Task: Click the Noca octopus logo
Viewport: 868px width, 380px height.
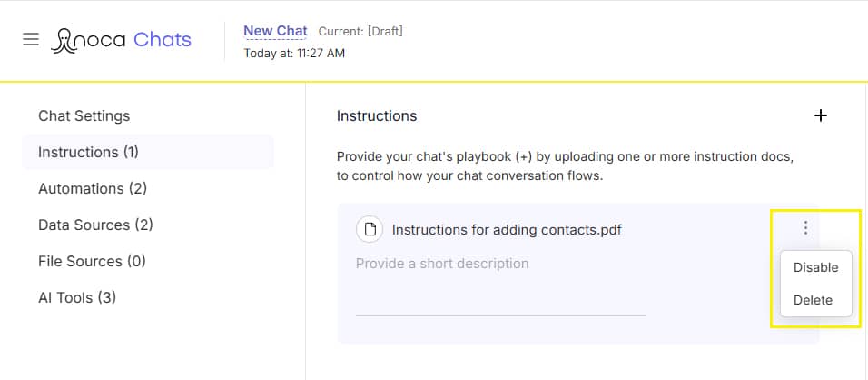Action: (64, 40)
